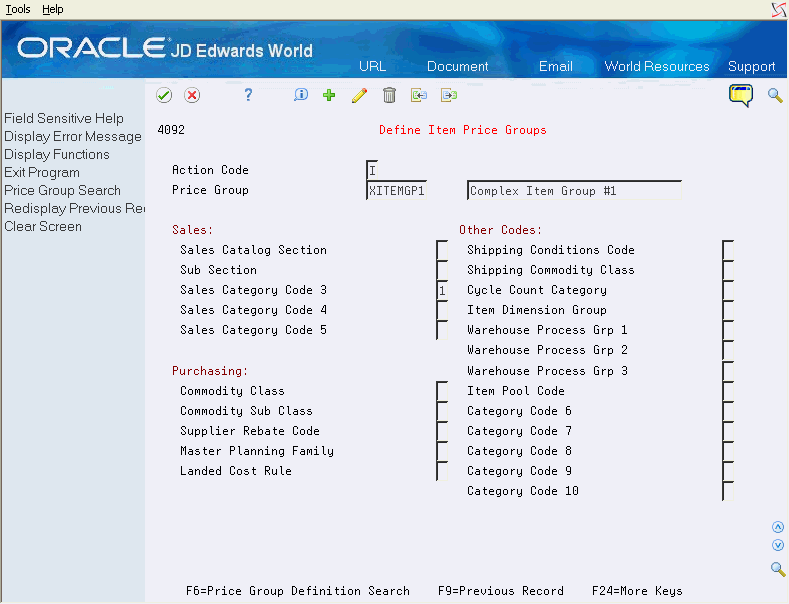Focus the Cycle Count Category field

728,290
